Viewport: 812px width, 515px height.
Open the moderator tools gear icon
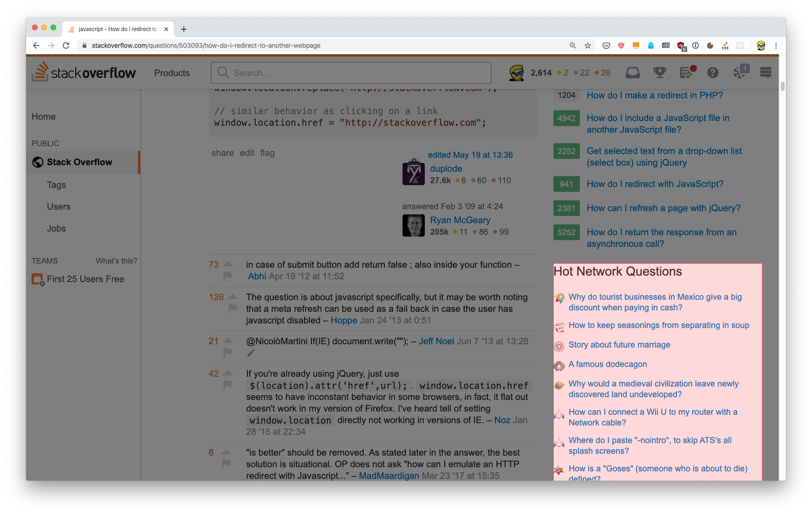739,73
